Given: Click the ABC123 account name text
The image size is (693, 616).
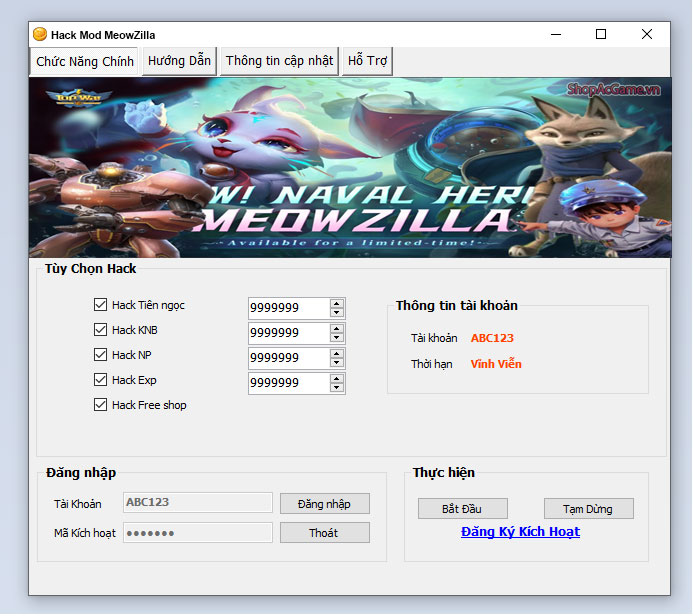Looking at the screenshot, I should point(492,338).
